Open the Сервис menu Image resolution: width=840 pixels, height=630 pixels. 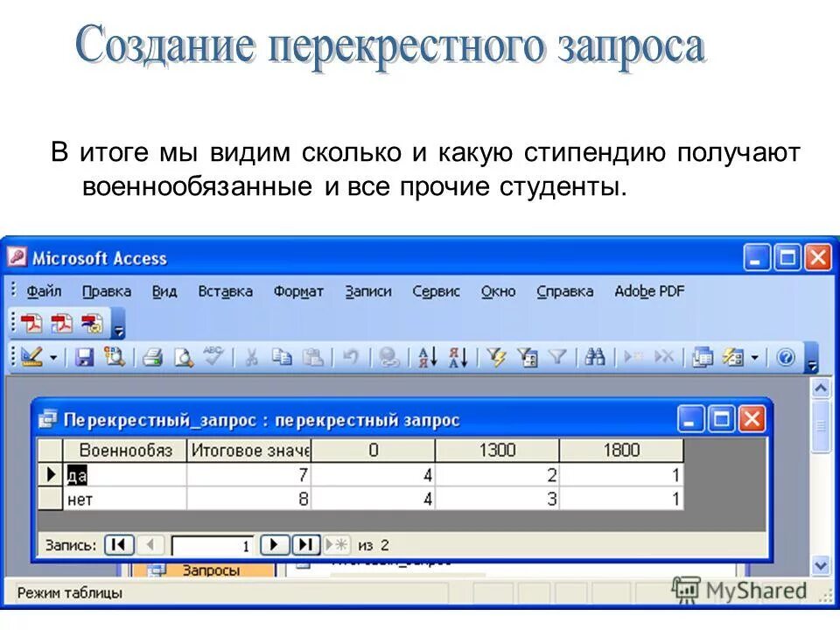[436, 291]
